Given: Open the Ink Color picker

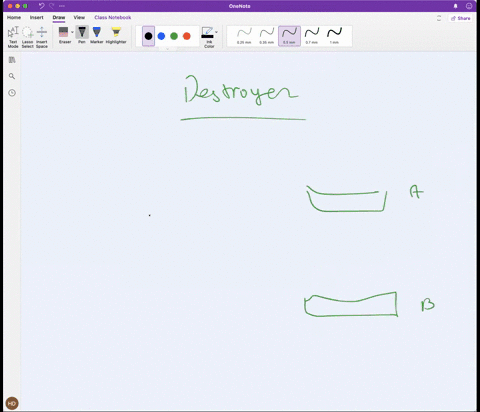Looking at the screenshot, I should pyautogui.click(x=208, y=37).
